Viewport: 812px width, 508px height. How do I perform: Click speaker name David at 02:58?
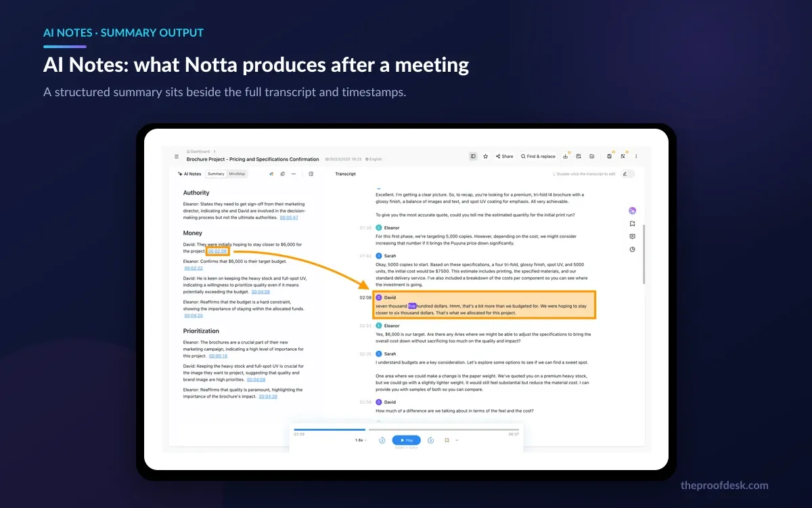(x=390, y=402)
